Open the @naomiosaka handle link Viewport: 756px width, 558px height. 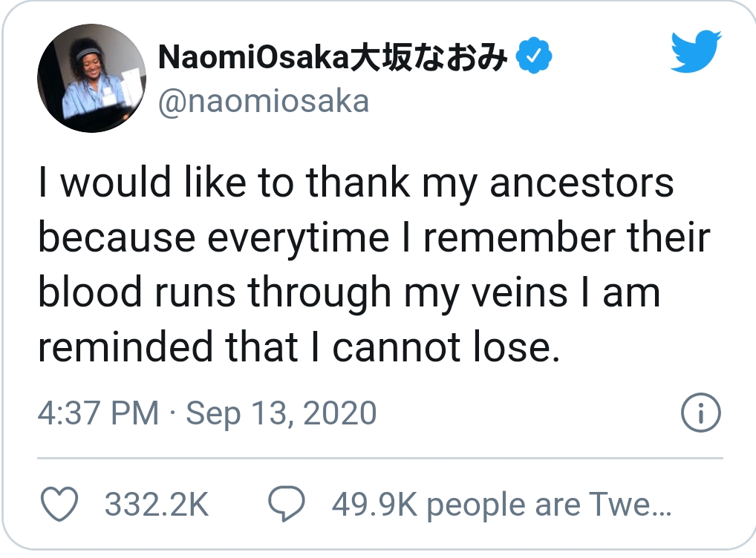pyautogui.click(x=264, y=102)
